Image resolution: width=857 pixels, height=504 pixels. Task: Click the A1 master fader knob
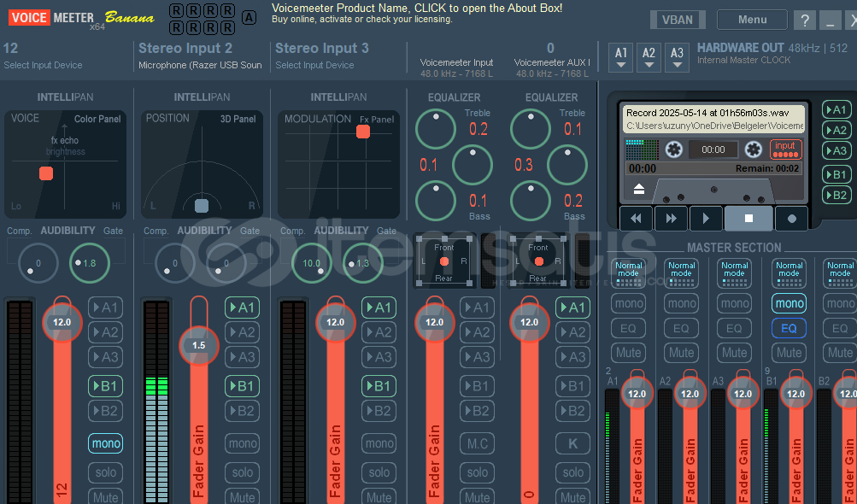click(637, 394)
